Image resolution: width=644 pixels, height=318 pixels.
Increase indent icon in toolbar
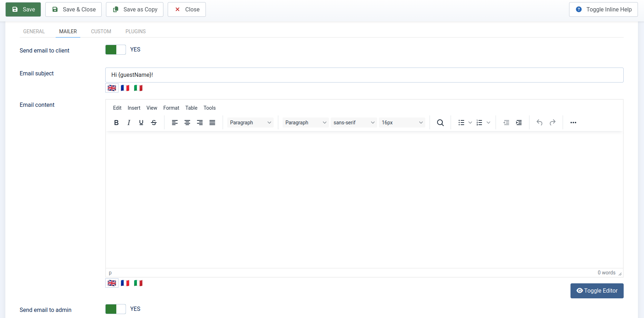pyautogui.click(x=519, y=123)
